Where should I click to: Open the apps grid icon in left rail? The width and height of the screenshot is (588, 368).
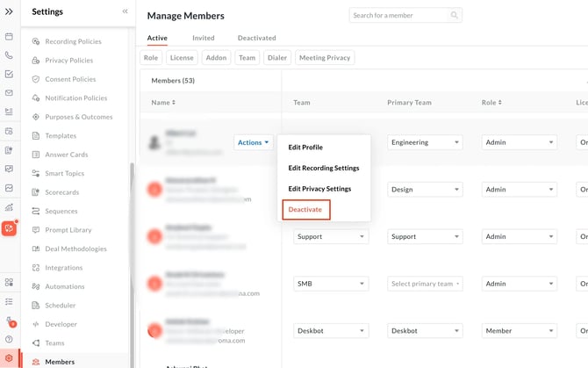[x=9, y=282]
